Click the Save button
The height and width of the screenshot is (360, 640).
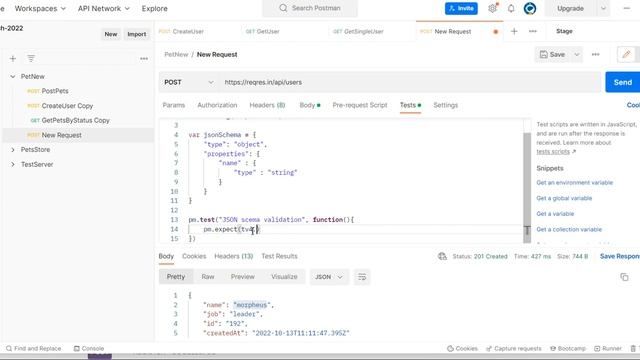click(x=553, y=54)
